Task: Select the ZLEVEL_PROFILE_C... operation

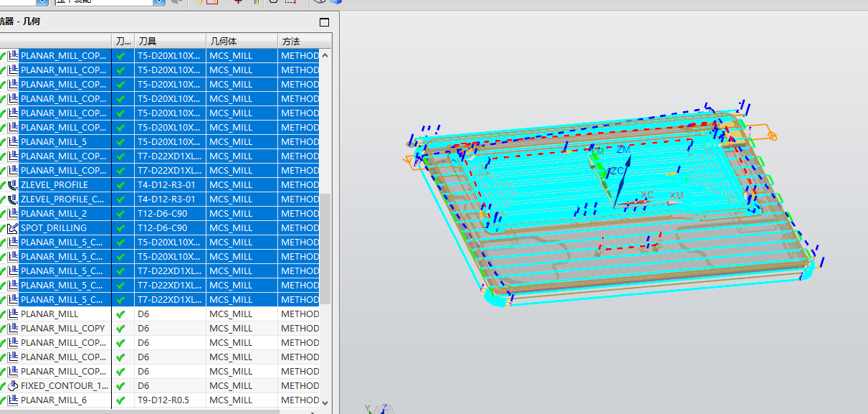Action: [64, 199]
